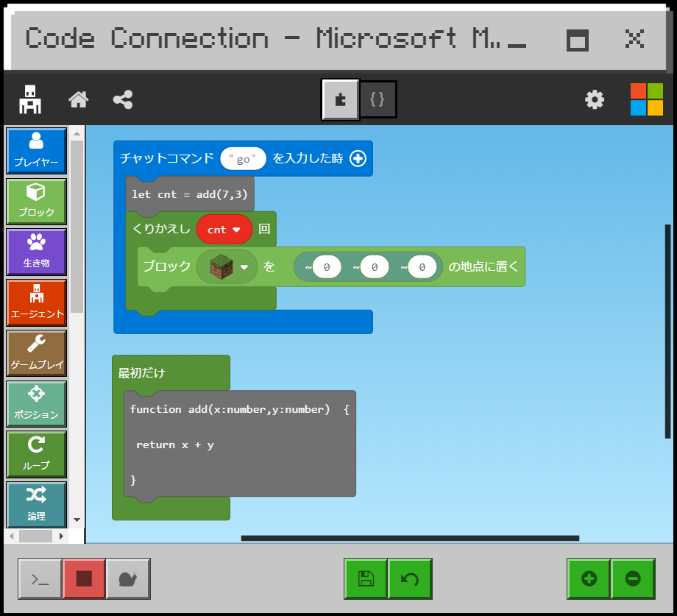
Task: Open the console terminal panel
Action: point(40,578)
